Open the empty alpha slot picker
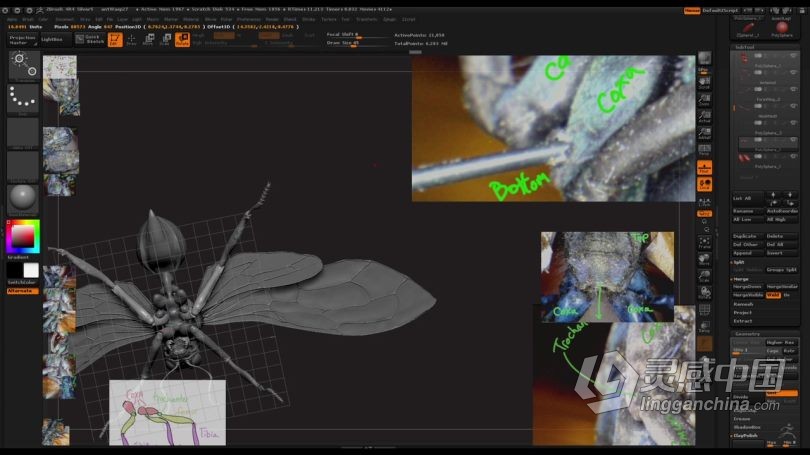This screenshot has width=810, height=455. (x=23, y=133)
